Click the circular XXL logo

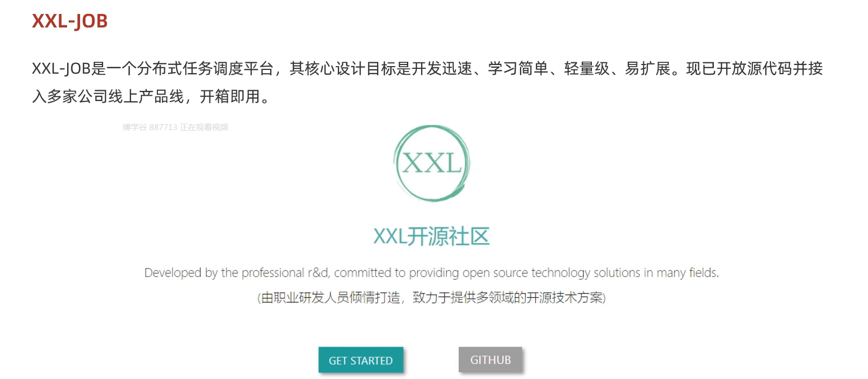432,163
